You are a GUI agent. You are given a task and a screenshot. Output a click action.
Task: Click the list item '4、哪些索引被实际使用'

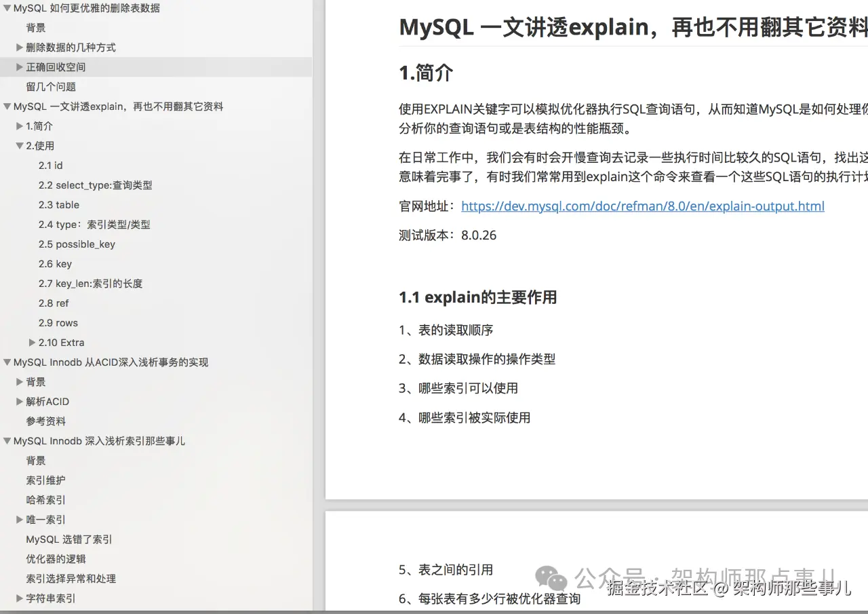click(465, 418)
